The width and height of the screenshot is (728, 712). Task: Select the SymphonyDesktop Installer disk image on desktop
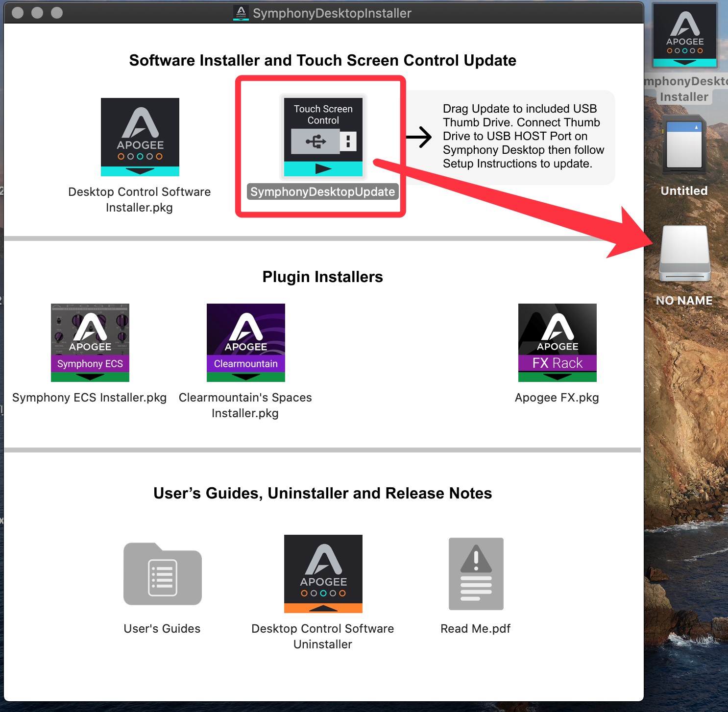685,35
